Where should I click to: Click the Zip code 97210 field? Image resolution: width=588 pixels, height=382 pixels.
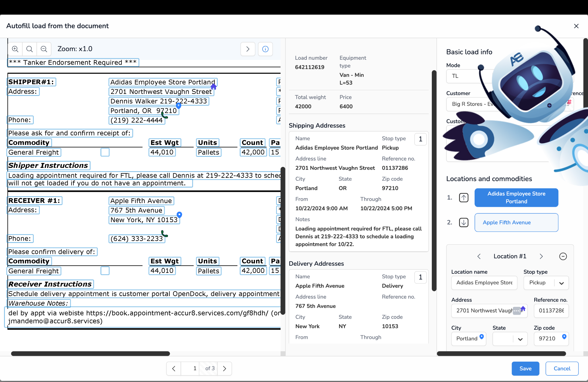point(551,339)
